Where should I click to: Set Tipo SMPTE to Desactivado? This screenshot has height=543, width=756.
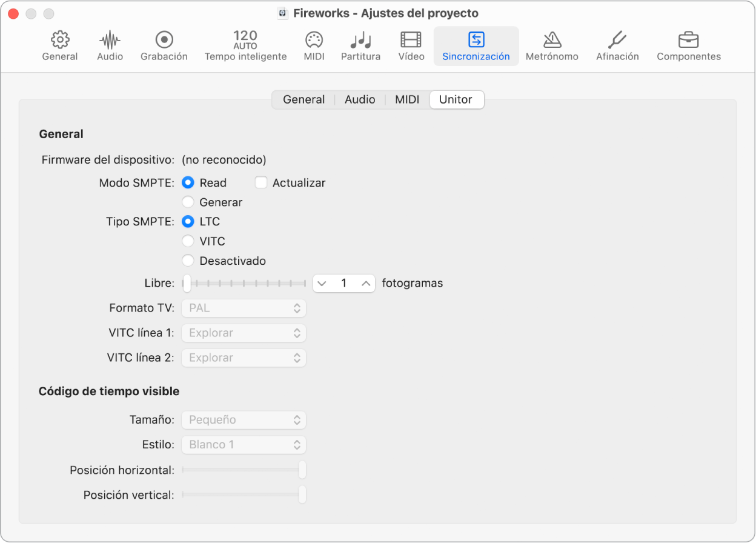(188, 261)
